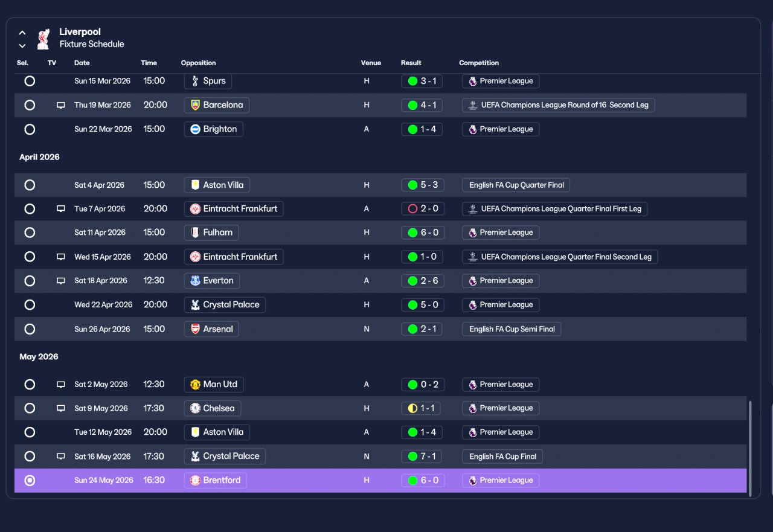Select radio for 4 Apr Aston Villa match

coord(30,185)
